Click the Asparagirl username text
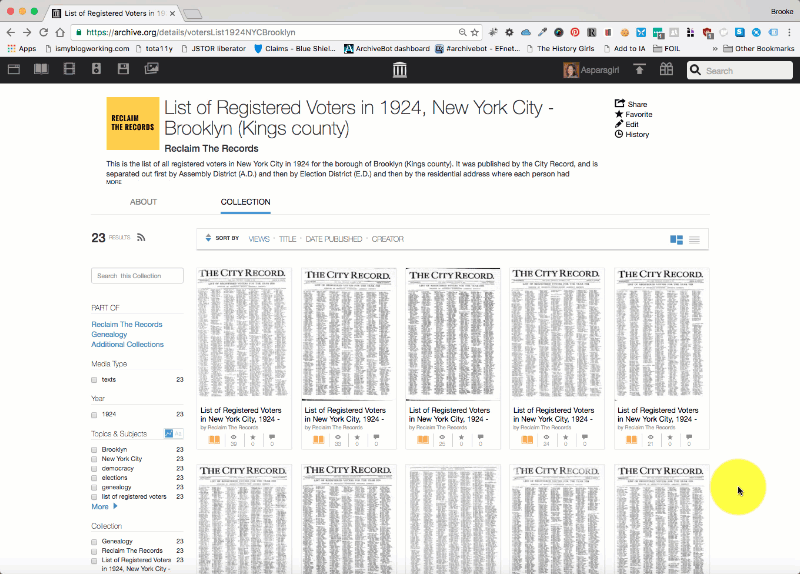This screenshot has width=800, height=574. [x=600, y=70]
